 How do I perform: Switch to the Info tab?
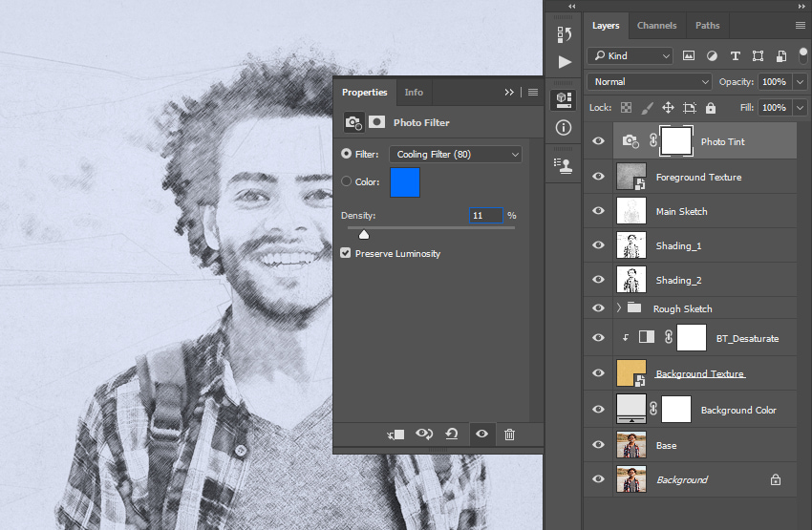click(x=414, y=92)
